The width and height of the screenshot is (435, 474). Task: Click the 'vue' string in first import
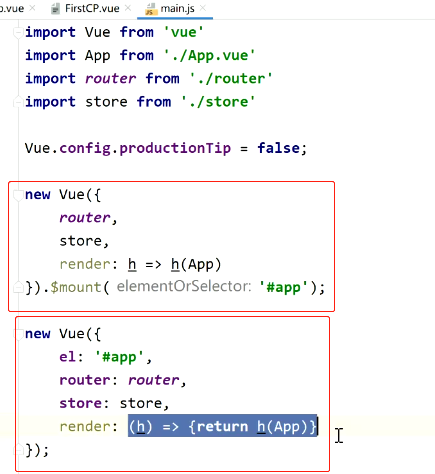point(183,32)
